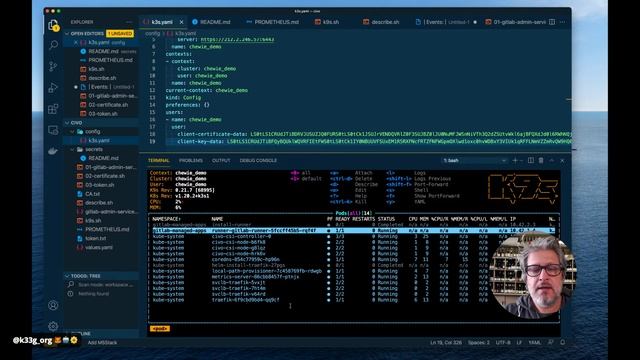Open token.txt in the file tree

point(101,238)
